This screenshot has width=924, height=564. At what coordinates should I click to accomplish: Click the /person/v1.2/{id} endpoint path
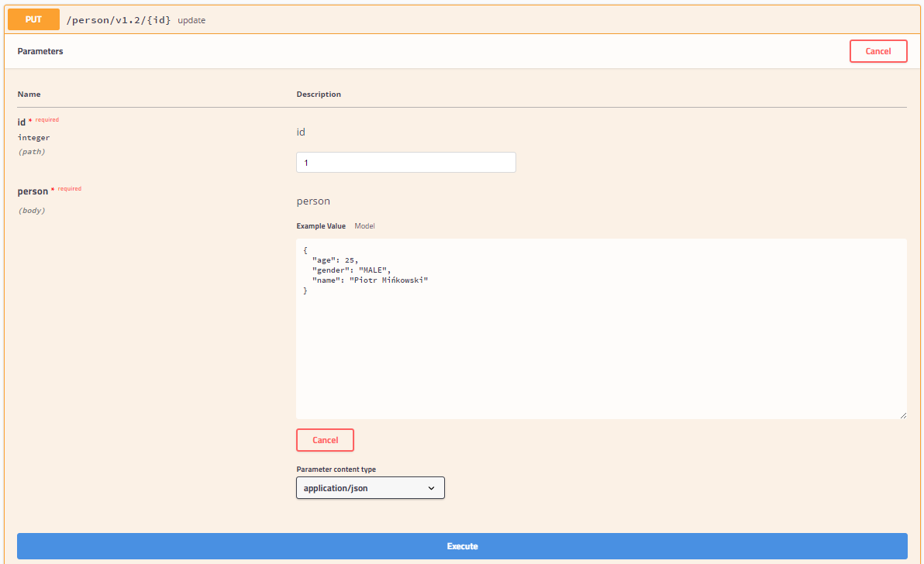click(119, 20)
